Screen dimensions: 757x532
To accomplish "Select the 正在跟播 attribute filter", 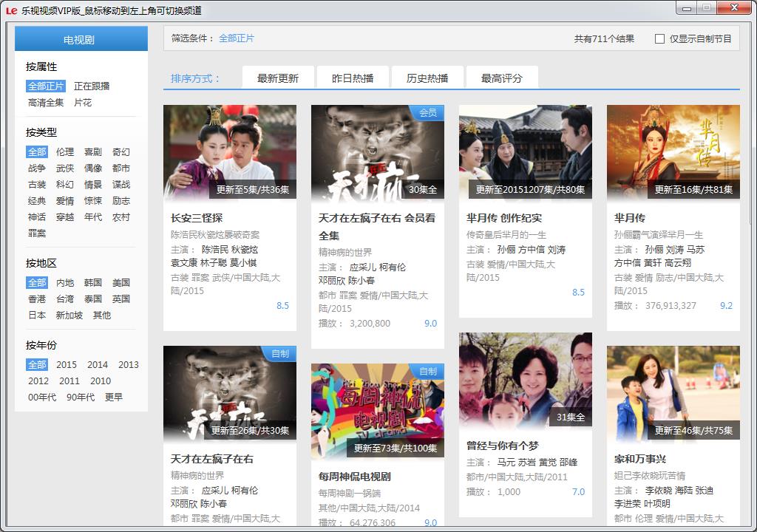I will [92, 86].
